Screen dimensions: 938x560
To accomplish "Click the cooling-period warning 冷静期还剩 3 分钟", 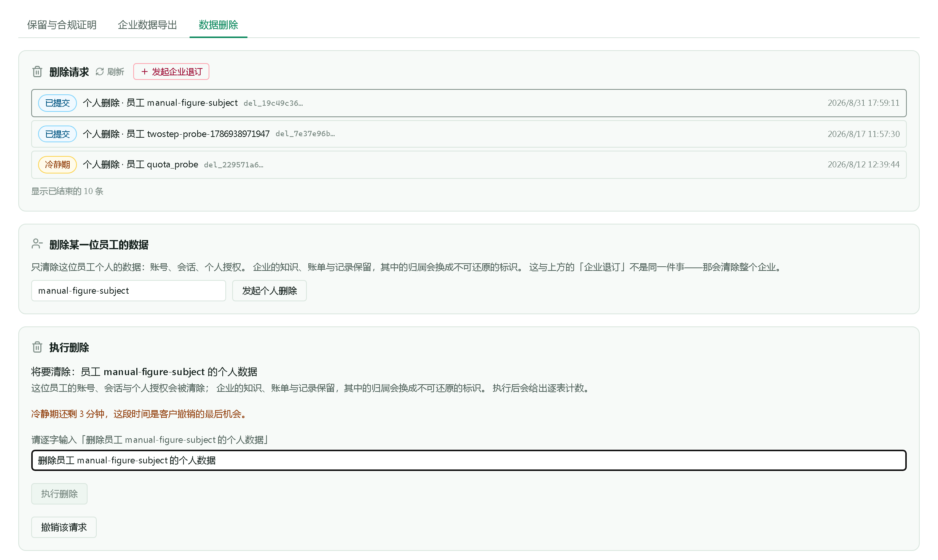I will pos(140,414).
